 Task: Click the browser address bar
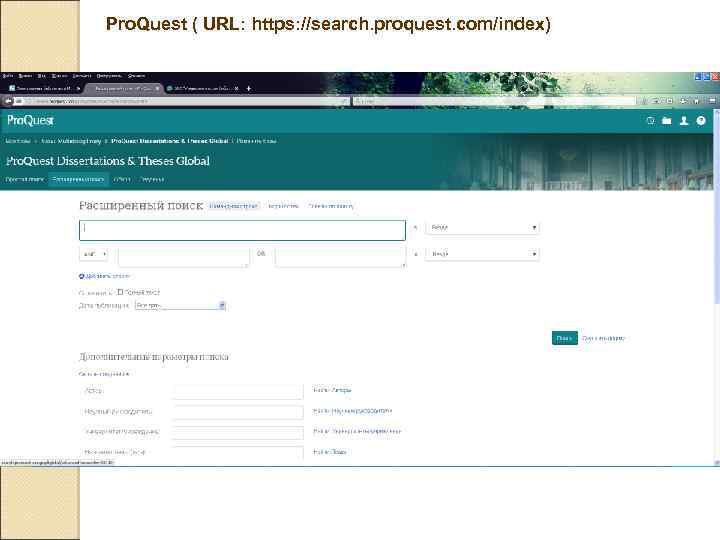pyautogui.click(x=181, y=101)
